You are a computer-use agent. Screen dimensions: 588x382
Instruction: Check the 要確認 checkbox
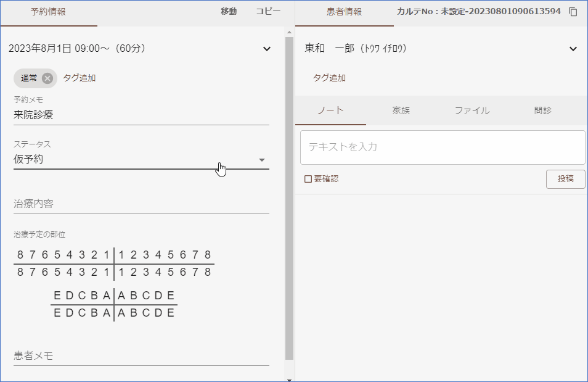[x=308, y=179]
